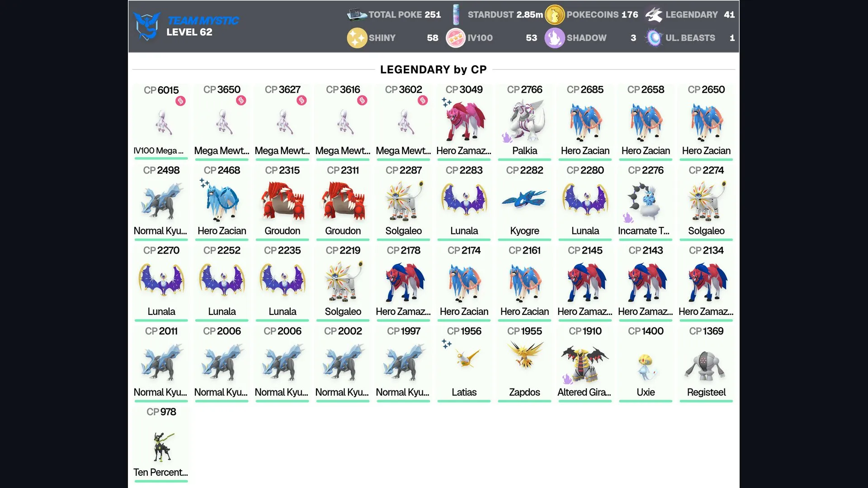Click the Total Poke device icon
This screenshot has height=488, width=868.
(x=357, y=14)
